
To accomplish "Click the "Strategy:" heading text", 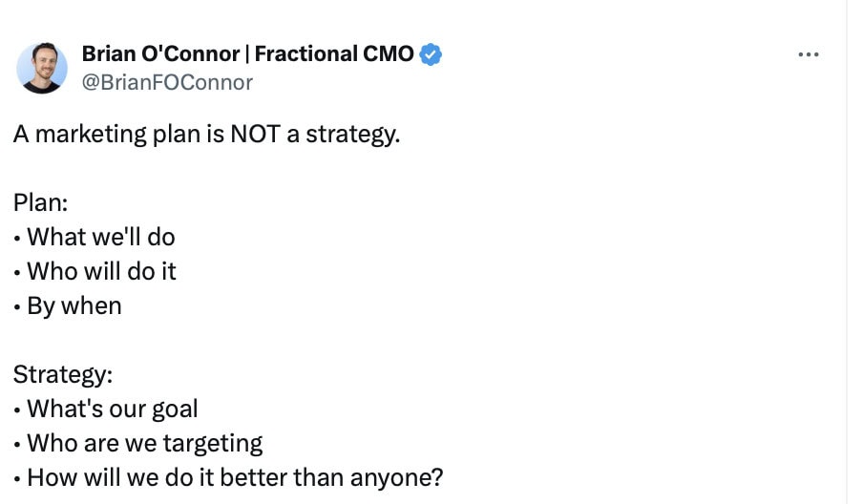I will pyautogui.click(x=63, y=375).
